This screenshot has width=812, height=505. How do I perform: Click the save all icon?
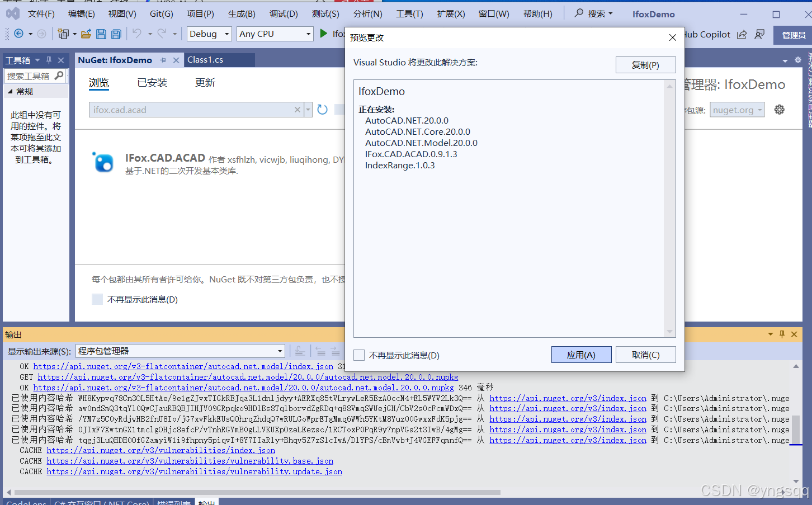point(116,34)
